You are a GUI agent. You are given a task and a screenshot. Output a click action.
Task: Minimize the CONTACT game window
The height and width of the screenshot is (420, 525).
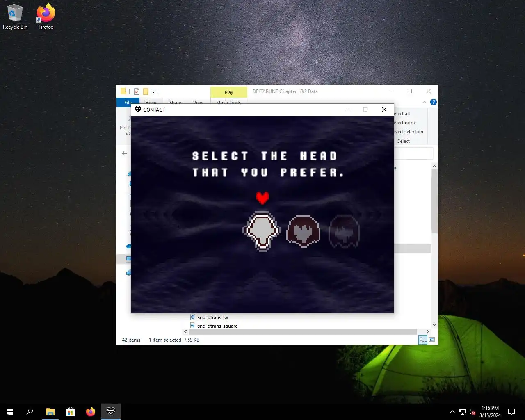(x=347, y=110)
